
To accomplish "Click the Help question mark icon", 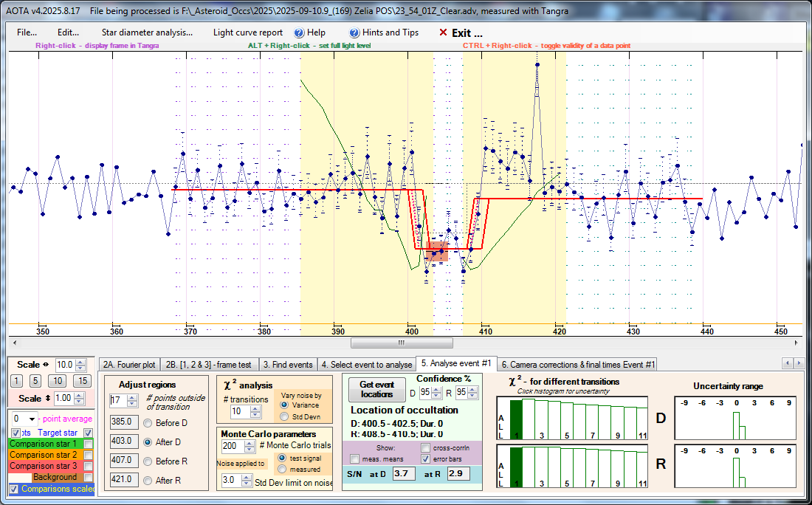I will pos(299,32).
